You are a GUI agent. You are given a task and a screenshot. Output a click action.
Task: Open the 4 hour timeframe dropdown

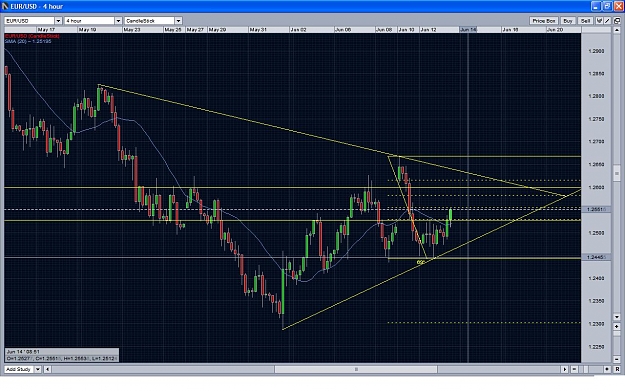tap(118, 21)
